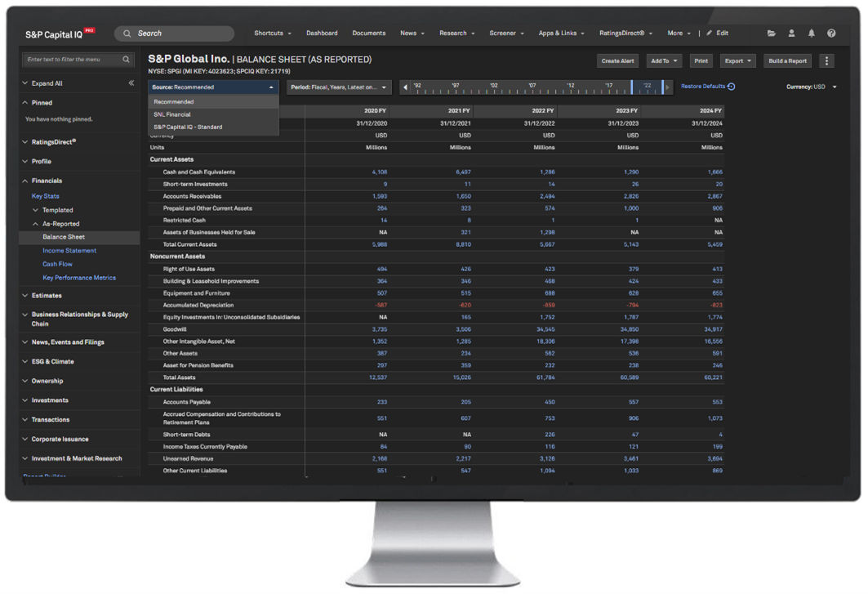Collapse the sidebar with double-chevron icon
Viewport: 868px width, 594px height.
pos(131,83)
